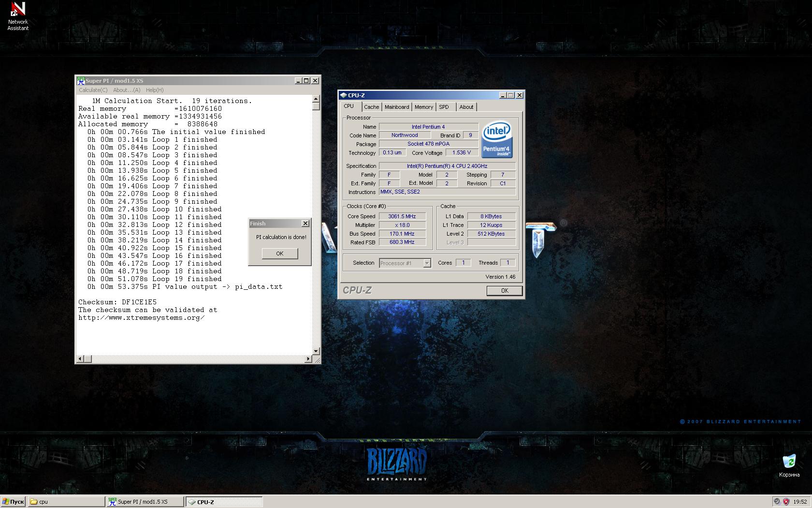812x508 pixels.
Task: Switch to the cpu folder taskbar item
Action: 66,502
